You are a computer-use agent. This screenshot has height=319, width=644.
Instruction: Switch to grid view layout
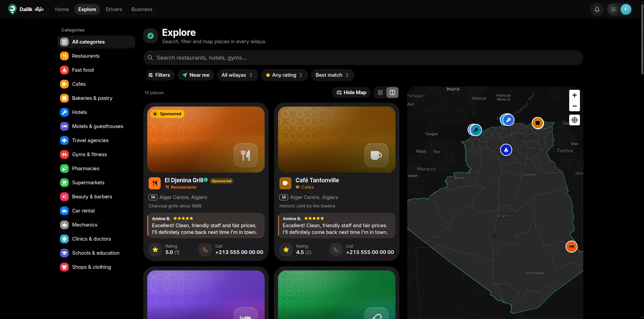(x=392, y=92)
